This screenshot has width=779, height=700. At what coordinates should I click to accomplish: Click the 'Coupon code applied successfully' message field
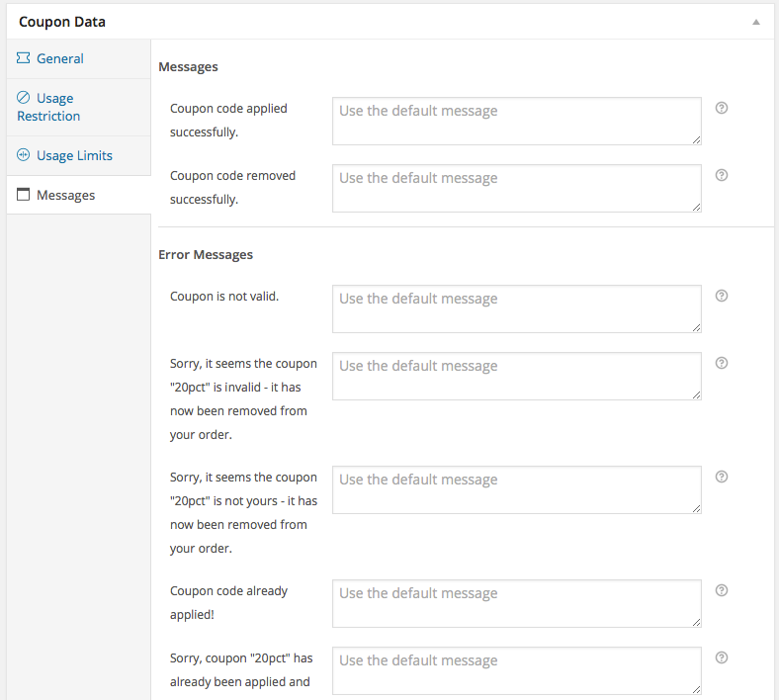(x=516, y=121)
